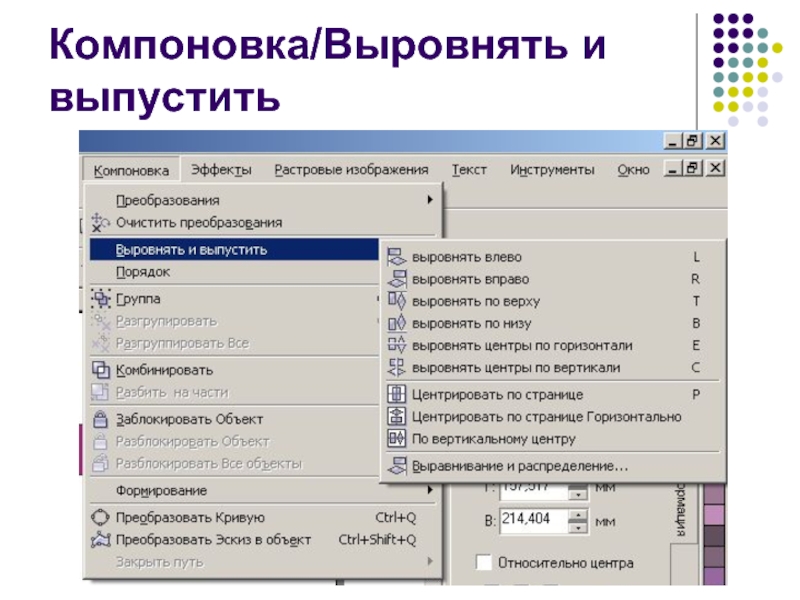Choose выровнять по верху
Viewport: 800px width, 600px height.
tap(553, 302)
